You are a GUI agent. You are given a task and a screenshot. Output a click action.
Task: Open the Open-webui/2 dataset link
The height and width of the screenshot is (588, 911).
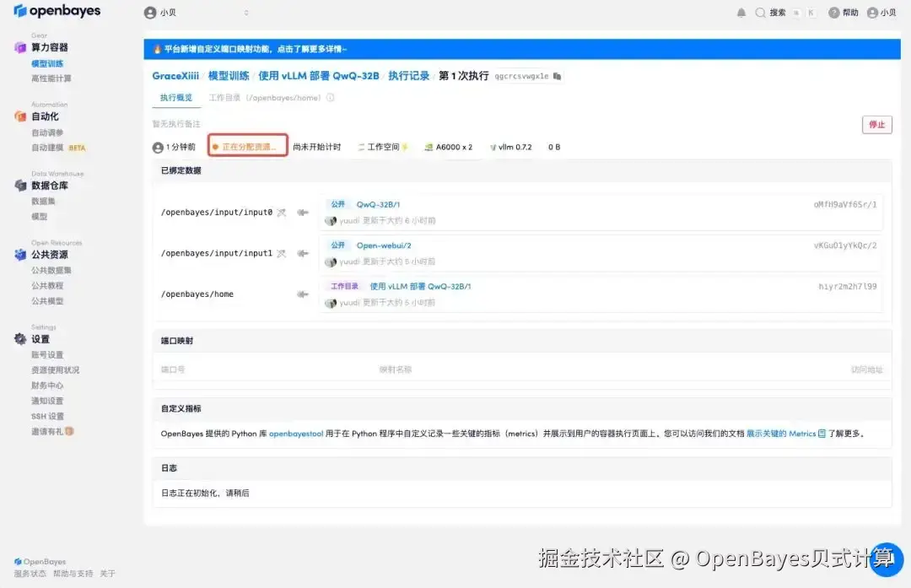click(x=384, y=245)
